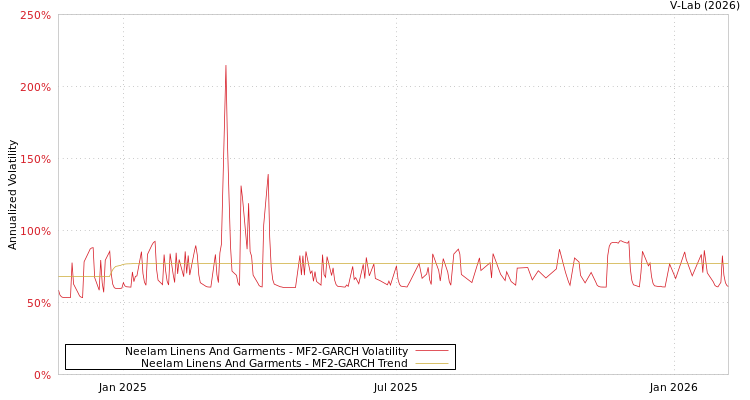The image size is (750, 400).
Task: Click the highest volatility spike peak above 200%
Action: 226,66
